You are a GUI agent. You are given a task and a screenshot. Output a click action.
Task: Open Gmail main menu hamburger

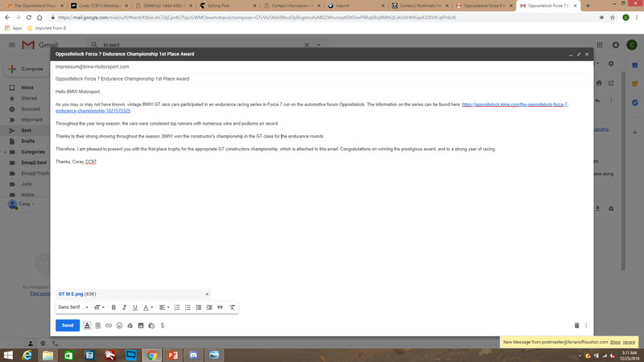tap(12, 45)
